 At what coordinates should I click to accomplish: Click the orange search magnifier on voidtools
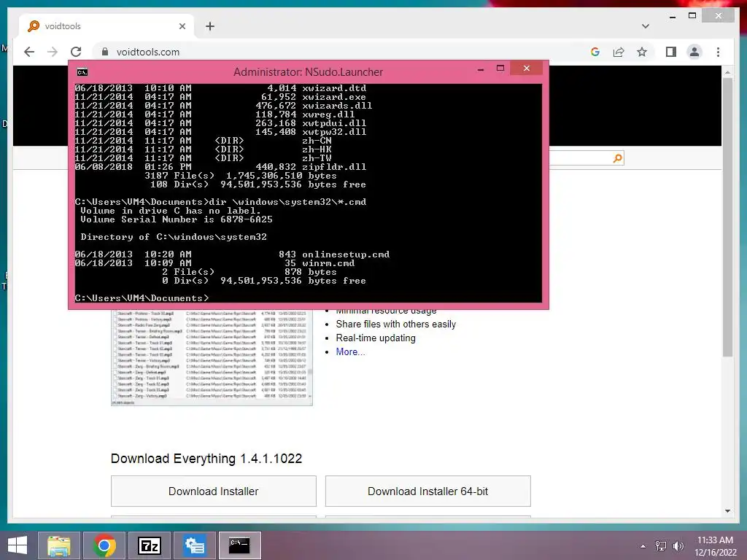coord(617,158)
